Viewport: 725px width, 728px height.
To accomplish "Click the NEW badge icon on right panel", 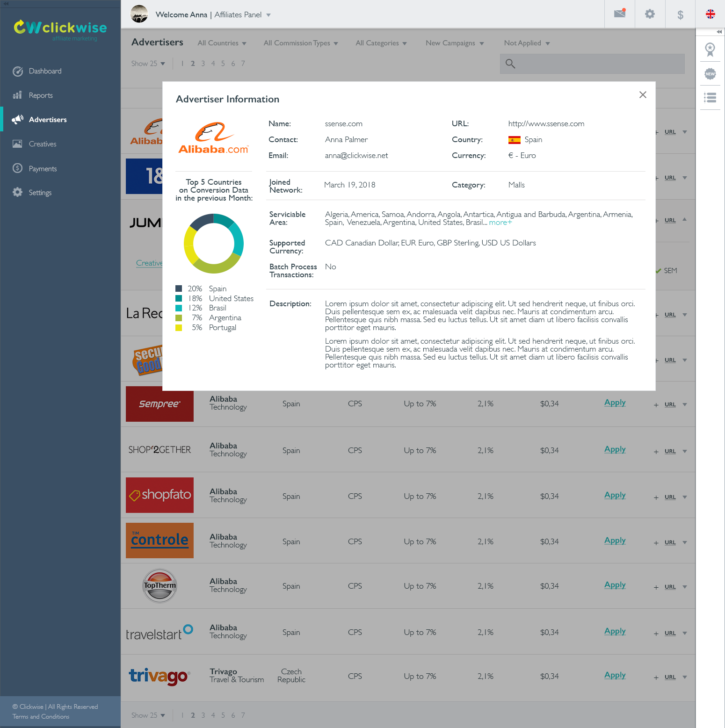I will pyautogui.click(x=710, y=74).
